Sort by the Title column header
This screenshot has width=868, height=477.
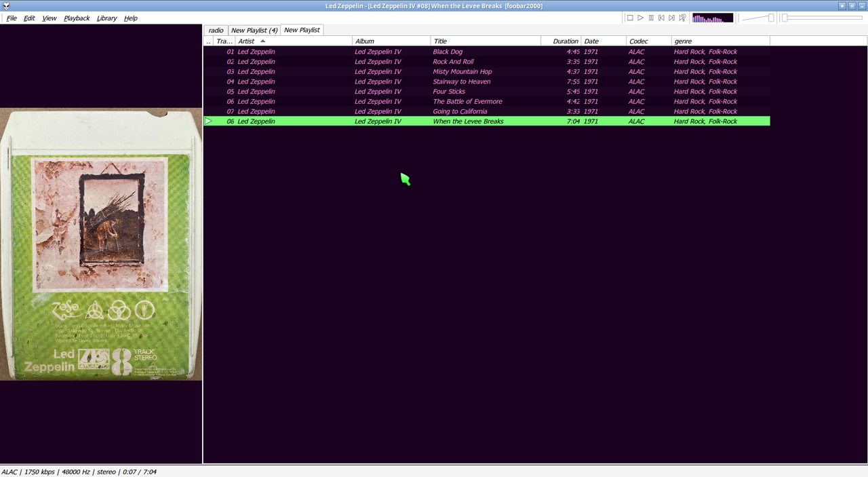pos(486,41)
